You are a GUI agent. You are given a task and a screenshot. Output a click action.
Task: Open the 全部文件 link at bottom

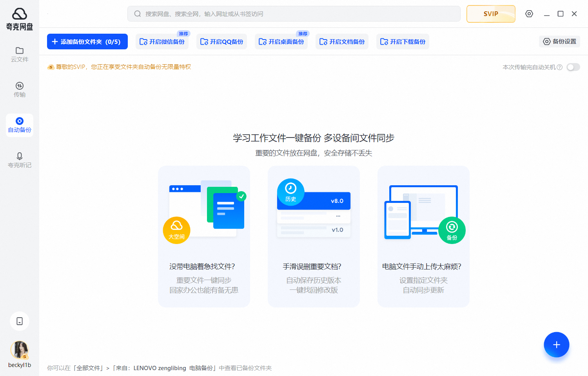[88, 368]
